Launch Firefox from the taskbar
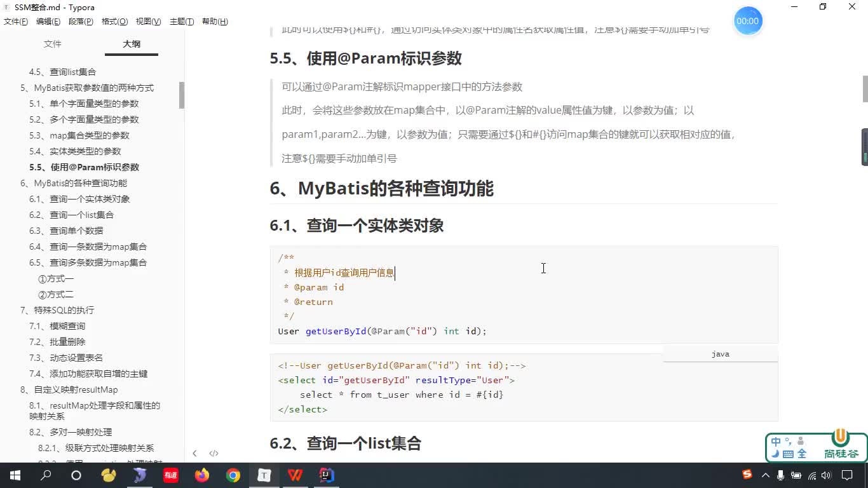 point(202,475)
